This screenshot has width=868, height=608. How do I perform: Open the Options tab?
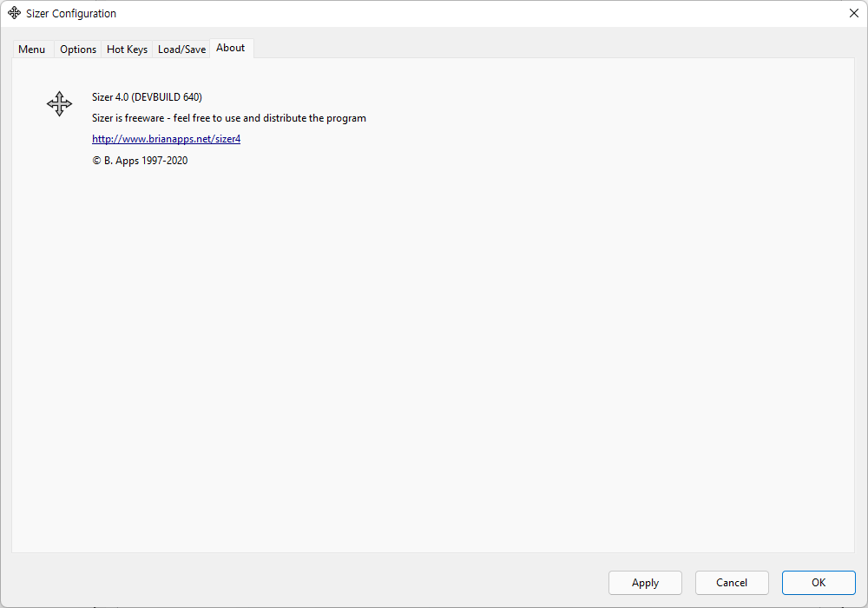point(78,50)
